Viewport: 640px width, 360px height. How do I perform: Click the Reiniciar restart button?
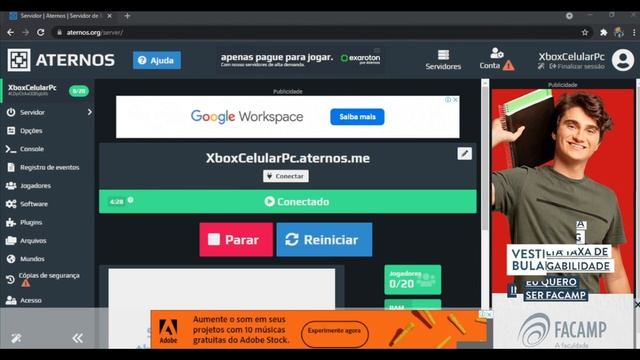pos(324,240)
